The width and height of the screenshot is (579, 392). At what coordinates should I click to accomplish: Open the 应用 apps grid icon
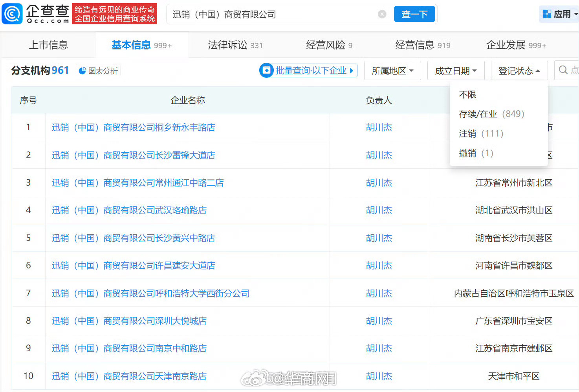(x=546, y=13)
